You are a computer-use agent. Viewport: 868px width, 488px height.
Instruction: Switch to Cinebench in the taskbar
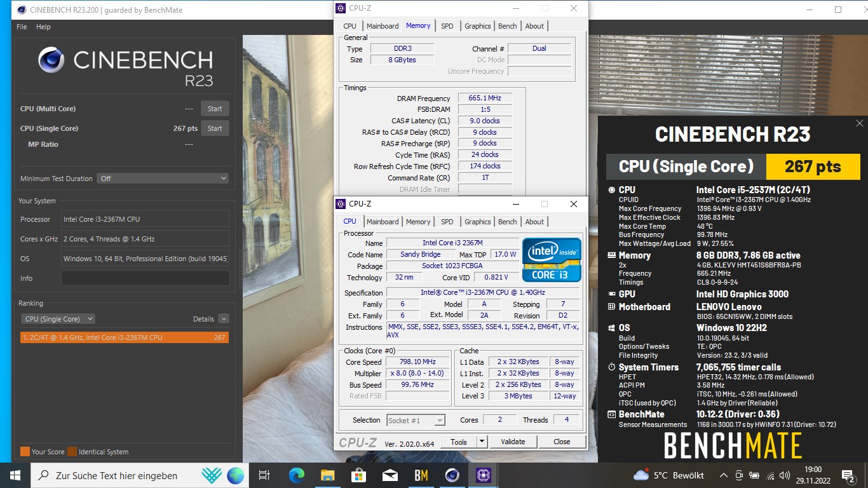452,475
